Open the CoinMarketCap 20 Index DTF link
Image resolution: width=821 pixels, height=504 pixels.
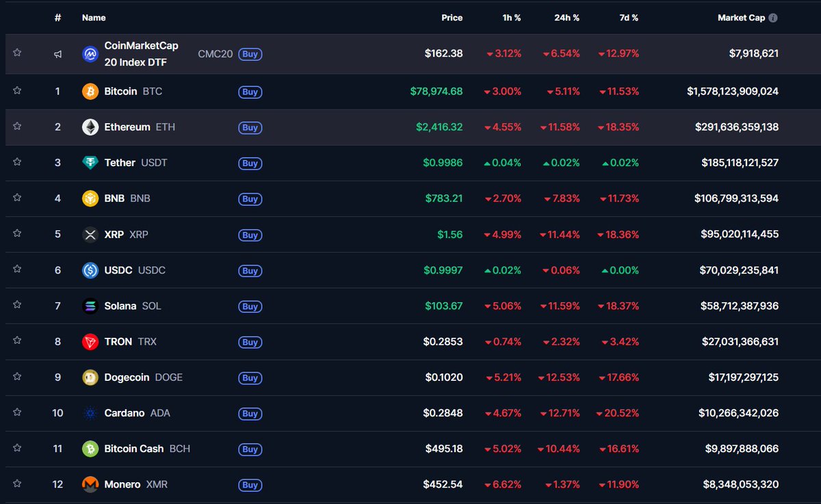click(x=141, y=53)
